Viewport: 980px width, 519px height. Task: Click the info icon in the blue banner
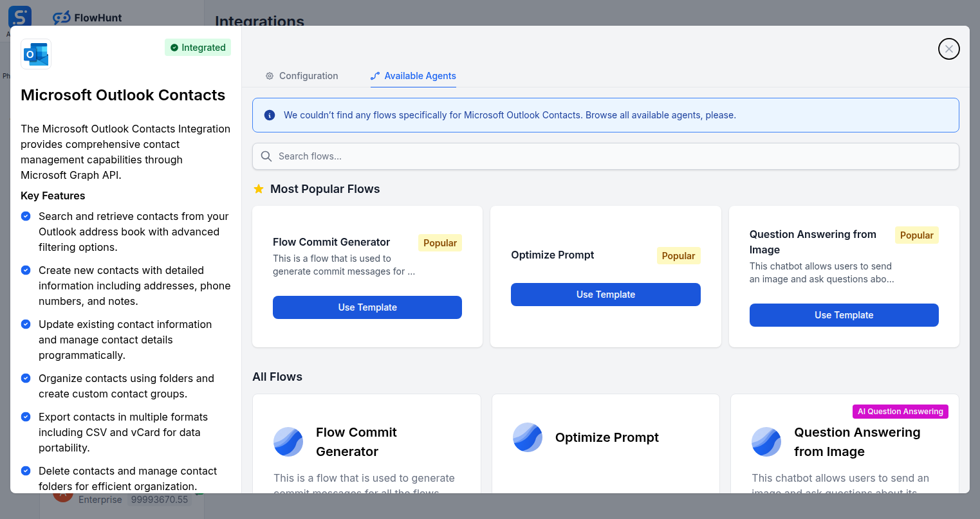coord(270,115)
